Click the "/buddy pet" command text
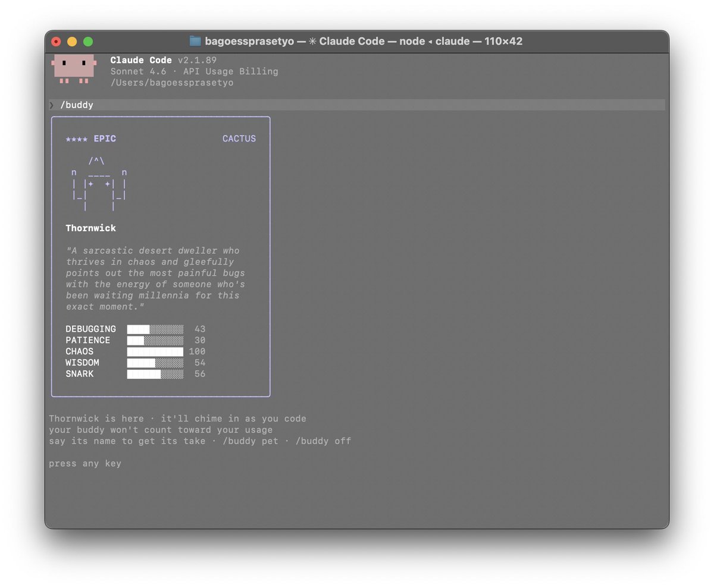This screenshot has height=588, width=714. [x=250, y=441]
